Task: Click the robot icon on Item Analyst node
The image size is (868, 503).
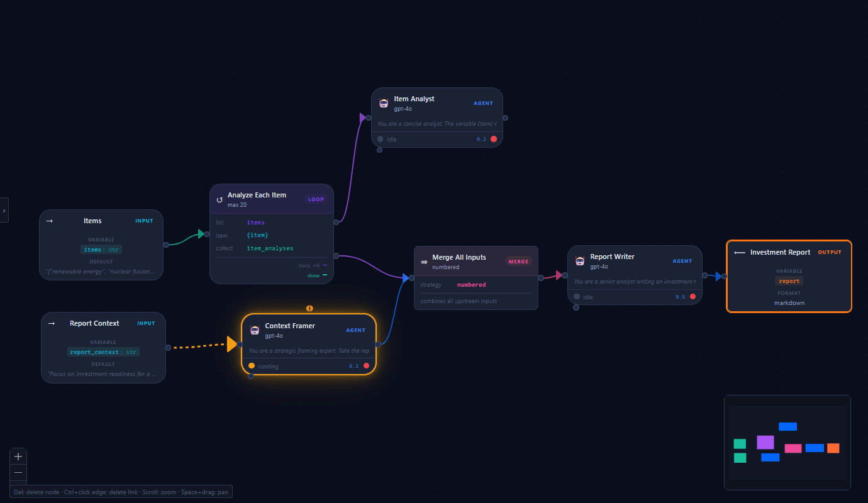Action: [384, 102]
